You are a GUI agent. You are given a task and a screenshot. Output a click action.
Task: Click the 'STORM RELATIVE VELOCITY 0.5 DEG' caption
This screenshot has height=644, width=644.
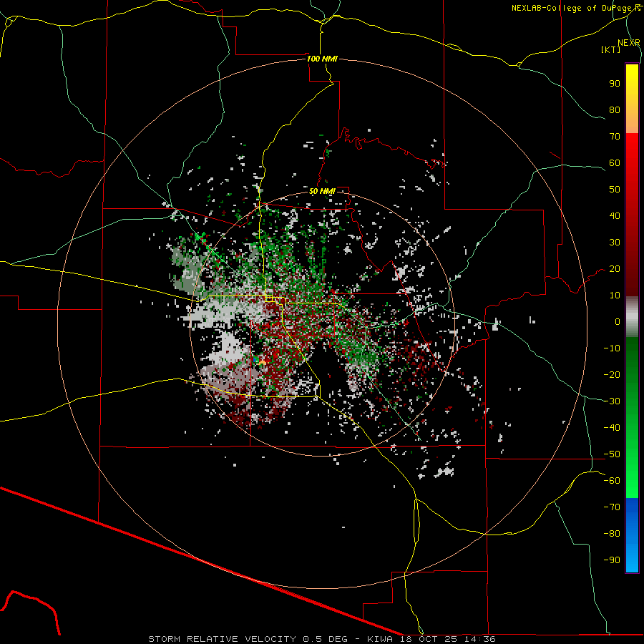click(248, 639)
